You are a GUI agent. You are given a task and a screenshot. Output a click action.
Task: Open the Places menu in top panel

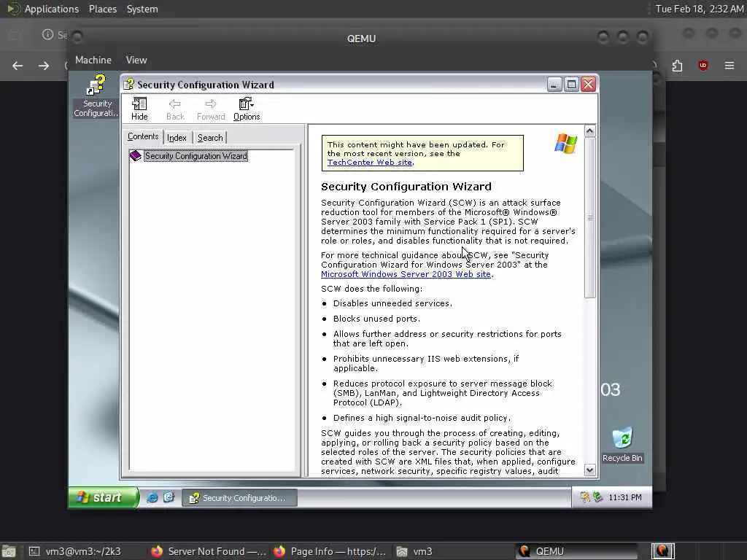pyautogui.click(x=102, y=9)
